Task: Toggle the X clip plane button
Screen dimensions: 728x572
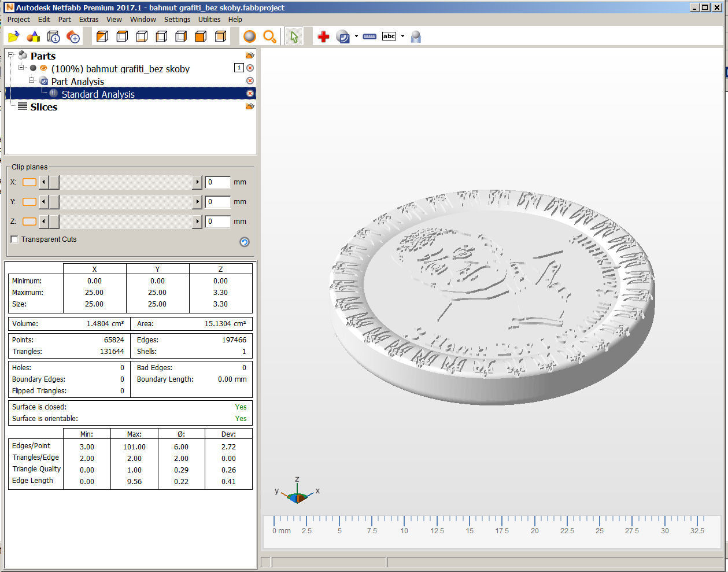Action: click(29, 182)
